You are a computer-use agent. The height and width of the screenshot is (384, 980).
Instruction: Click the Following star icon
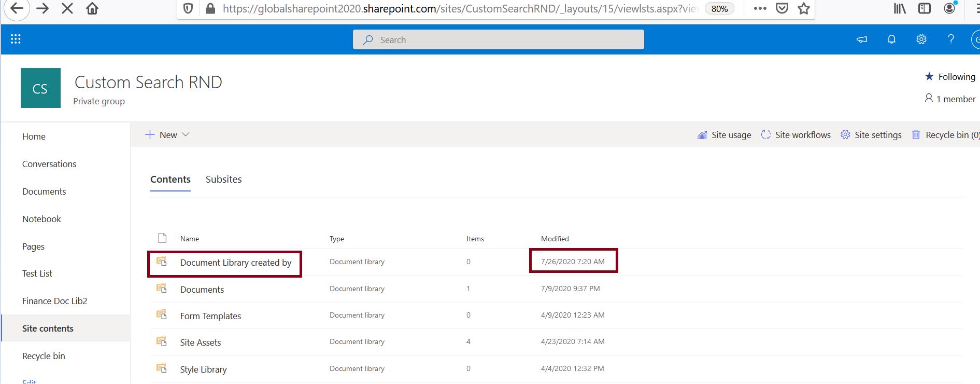(929, 76)
